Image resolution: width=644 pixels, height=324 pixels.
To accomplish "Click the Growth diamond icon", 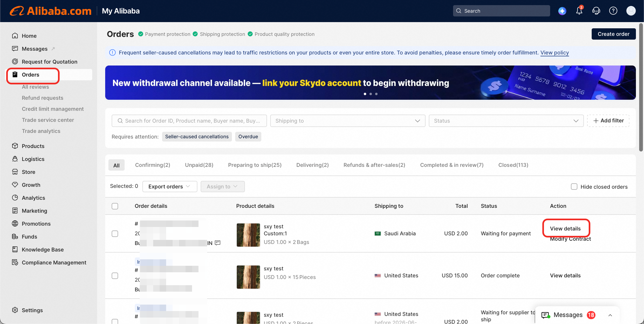I will (15, 185).
